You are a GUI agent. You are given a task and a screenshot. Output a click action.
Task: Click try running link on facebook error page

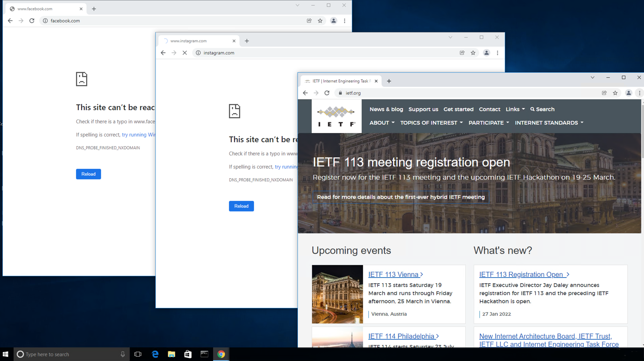coord(138,134)
